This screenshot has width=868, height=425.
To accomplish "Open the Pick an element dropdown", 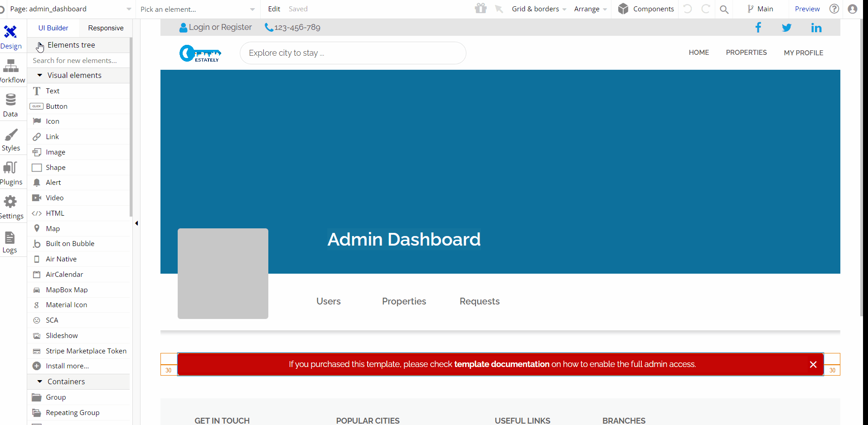I will pyautogui.click(x=198, y=9).
